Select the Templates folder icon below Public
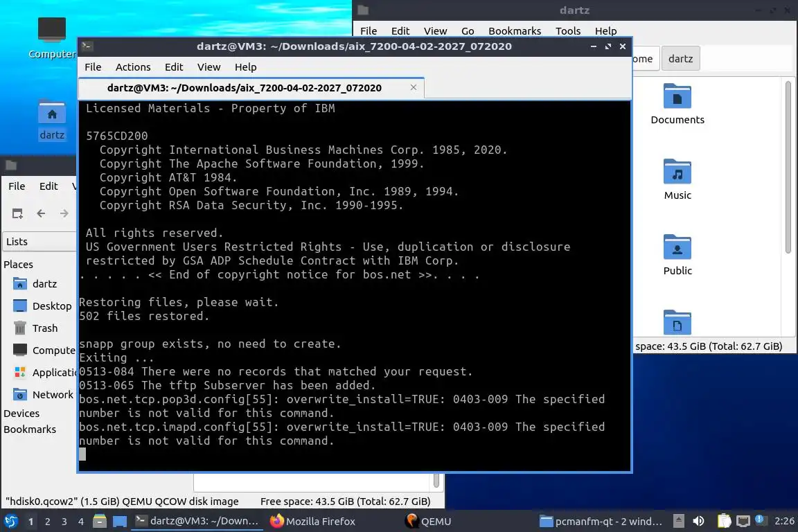 677,322
